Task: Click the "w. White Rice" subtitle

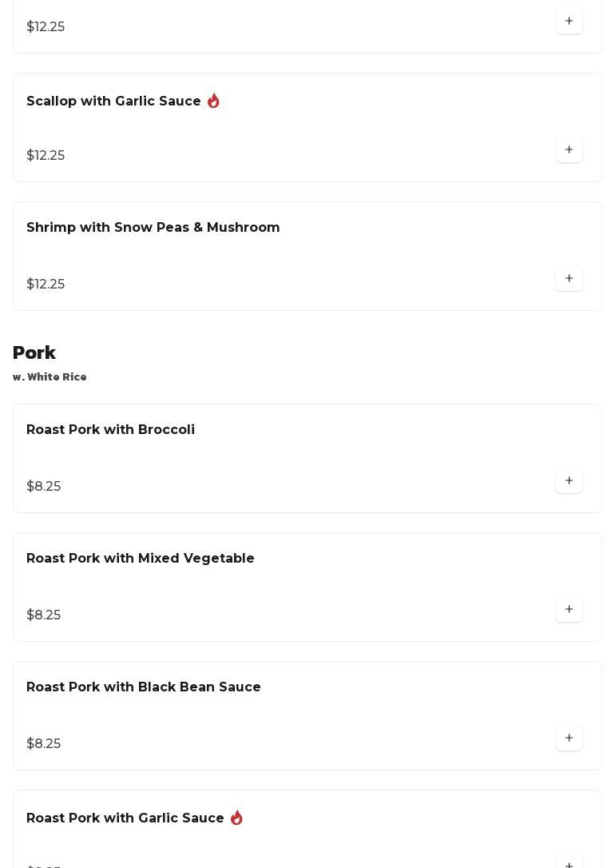Action: pos(50,377)
